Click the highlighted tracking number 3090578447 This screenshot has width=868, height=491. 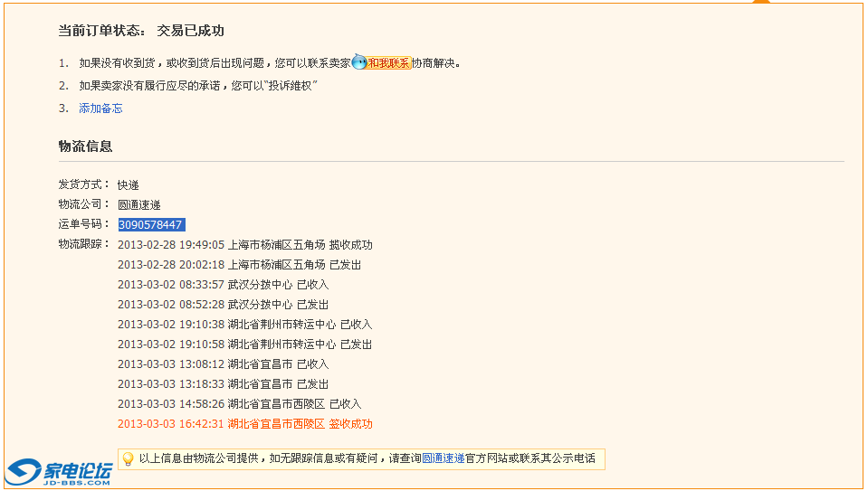pyautogui.click(x=151, y=224)
